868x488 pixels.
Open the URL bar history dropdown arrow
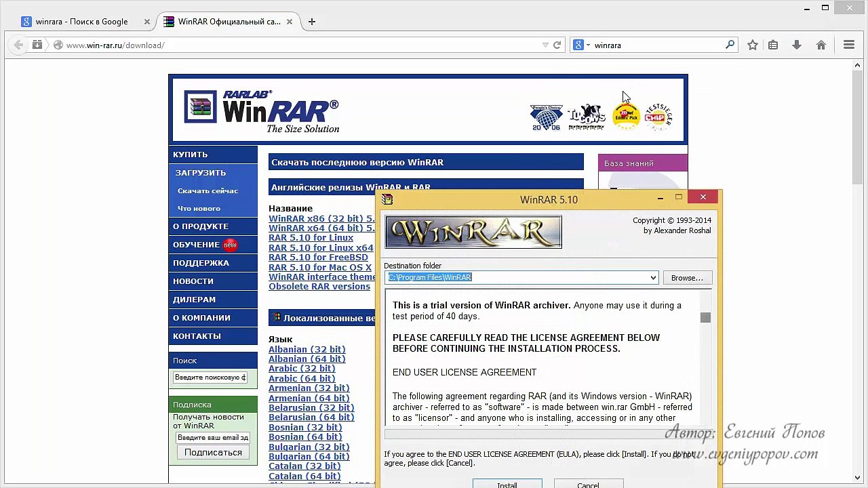[545, 45]
